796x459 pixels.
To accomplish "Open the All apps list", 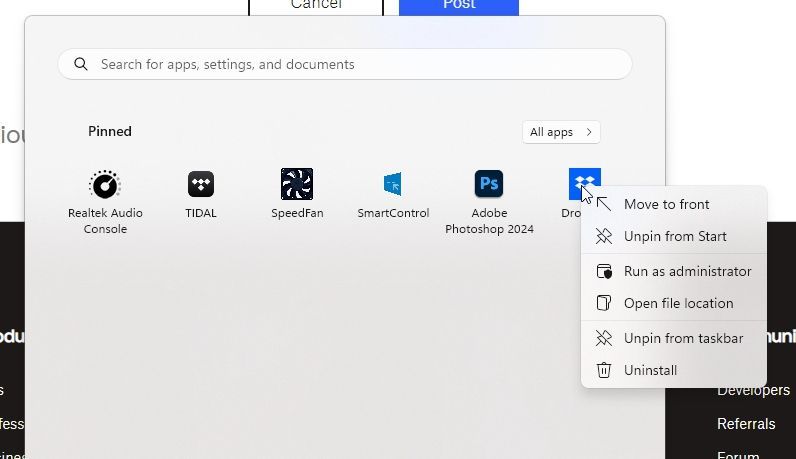I will point(561,132).
